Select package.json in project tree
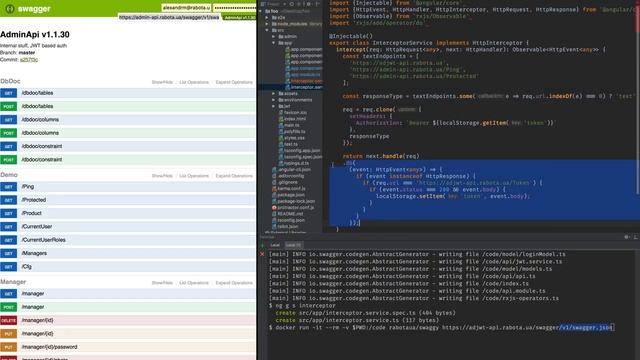The image size is (640, 360). tap(291, 195)
